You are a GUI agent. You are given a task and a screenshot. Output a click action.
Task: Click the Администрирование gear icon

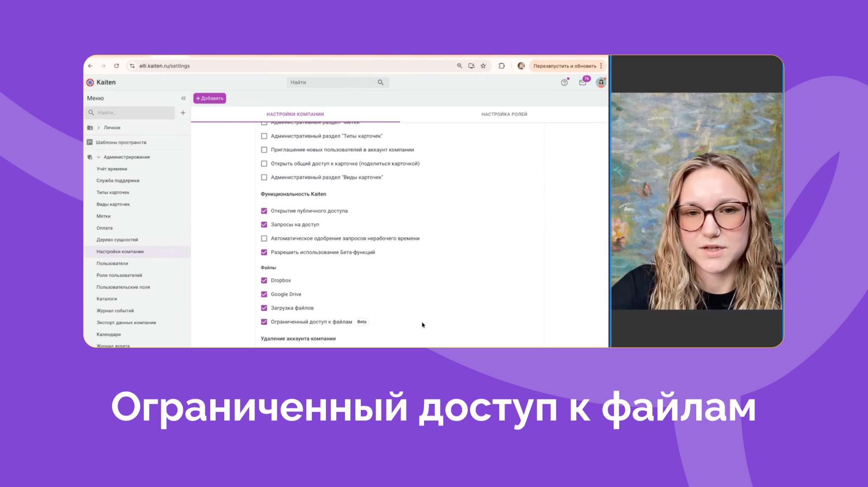[x=90, y=157]
